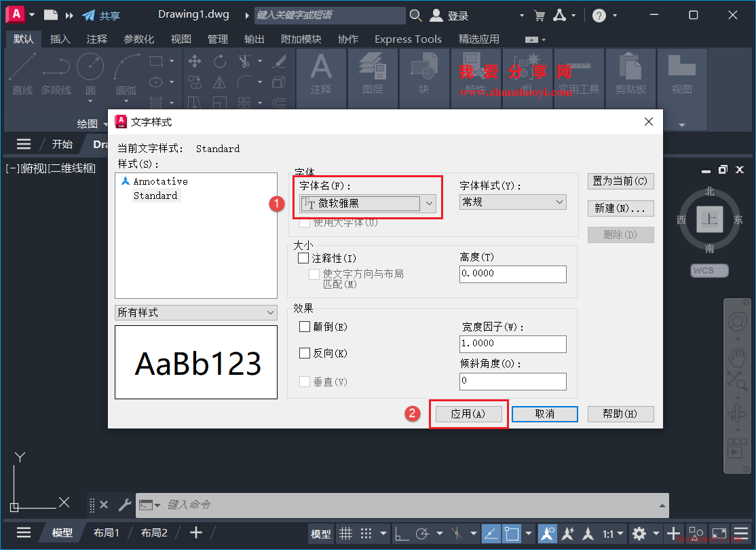Switch to the 开始 start tab
This screenshot has width=756, height=550.
[x=62, y=144]
